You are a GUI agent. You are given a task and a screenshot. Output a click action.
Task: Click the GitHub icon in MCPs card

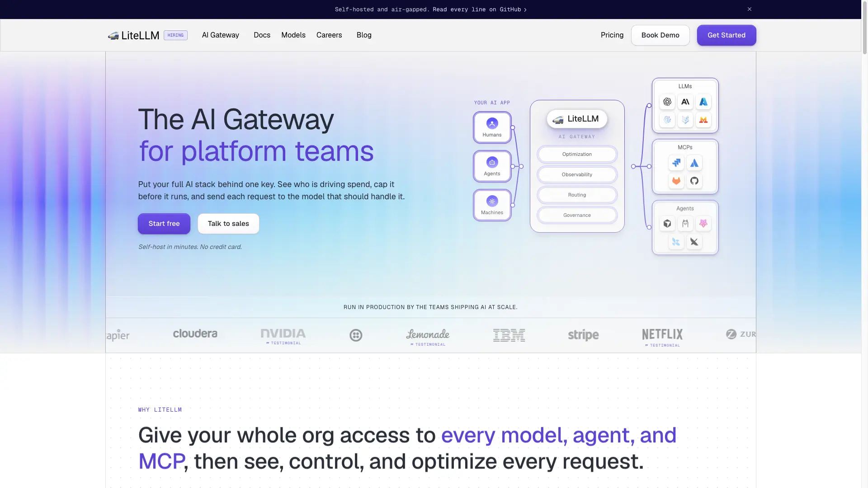pos(694,181)
